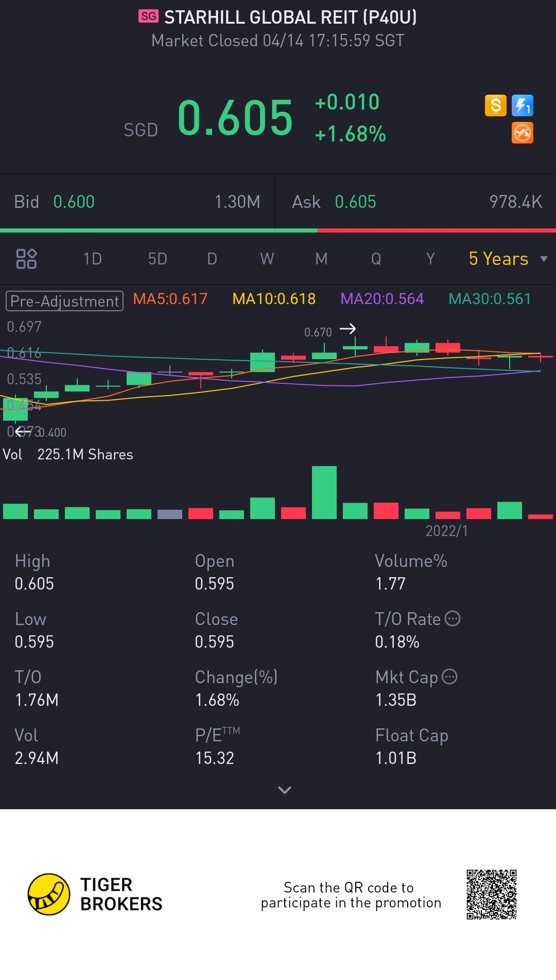The height and width of the screenshot is (980, 556).
Task: Open the 5 Years range dropdown
Action: pyautogui.click(x=508, y=259)
